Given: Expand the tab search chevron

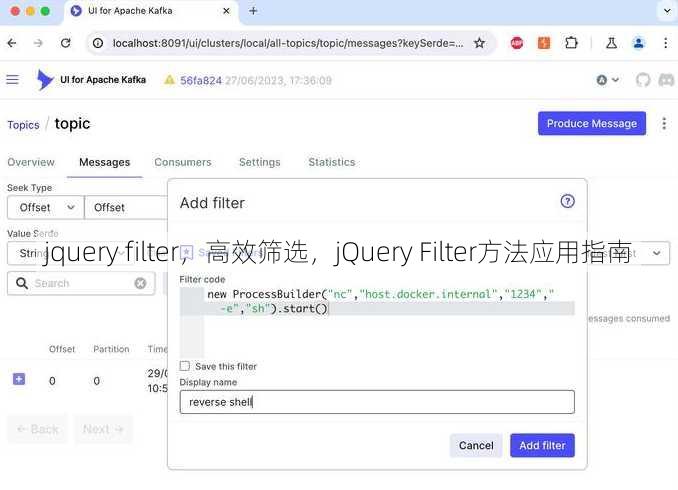Looking at the screenshot, I should click(x=667, y=11).
